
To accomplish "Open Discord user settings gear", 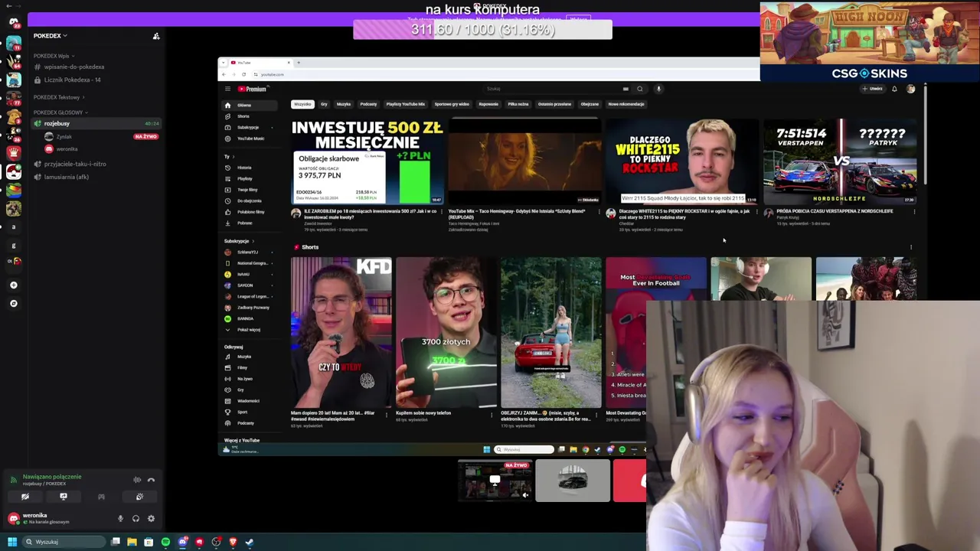I will coord(151,518).
